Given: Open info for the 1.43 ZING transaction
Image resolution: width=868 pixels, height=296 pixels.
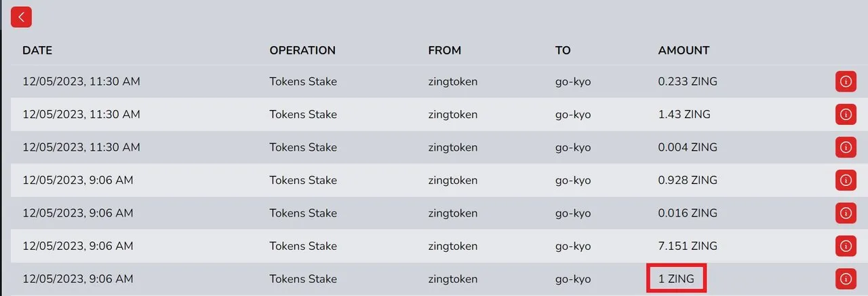Looking at the screenshot, I should click(845, 114).
